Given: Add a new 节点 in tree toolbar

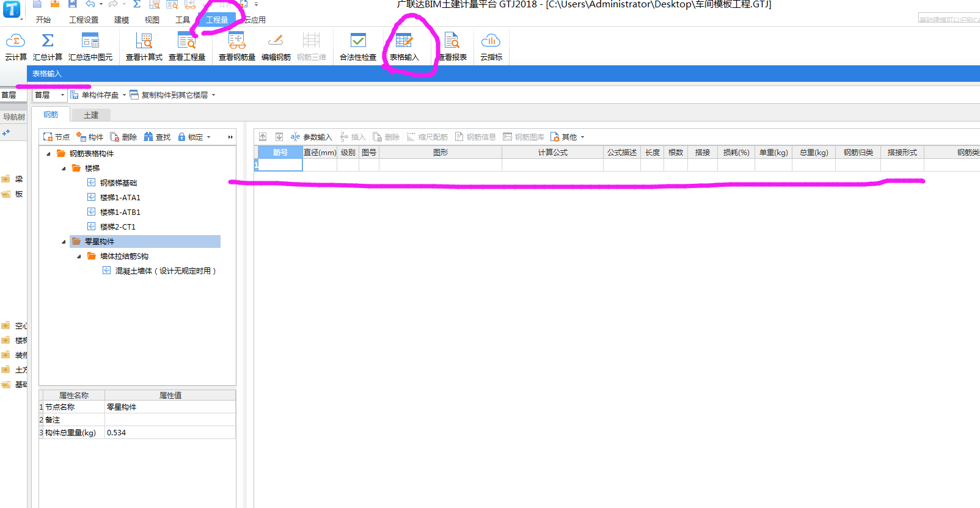Looking at the screenshot, I should point(56,137).
